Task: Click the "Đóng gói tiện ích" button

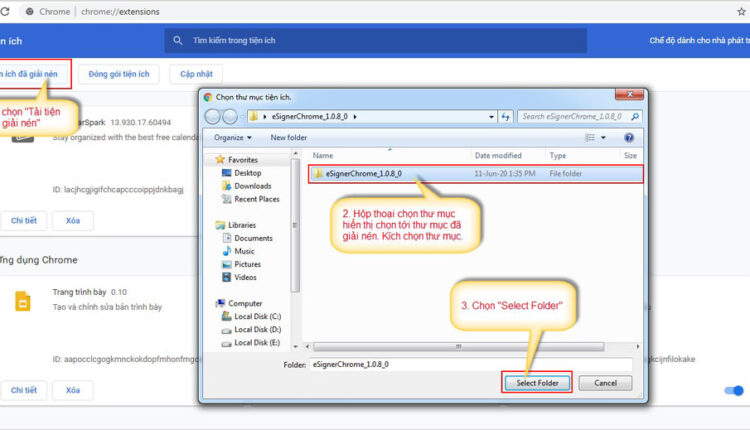Action: click(x=118, y=75)
